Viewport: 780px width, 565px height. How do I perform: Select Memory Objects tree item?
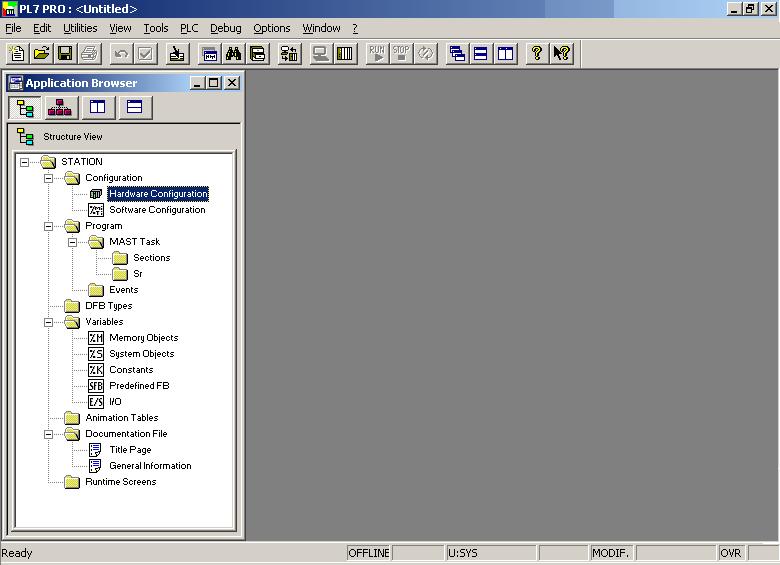144,338
